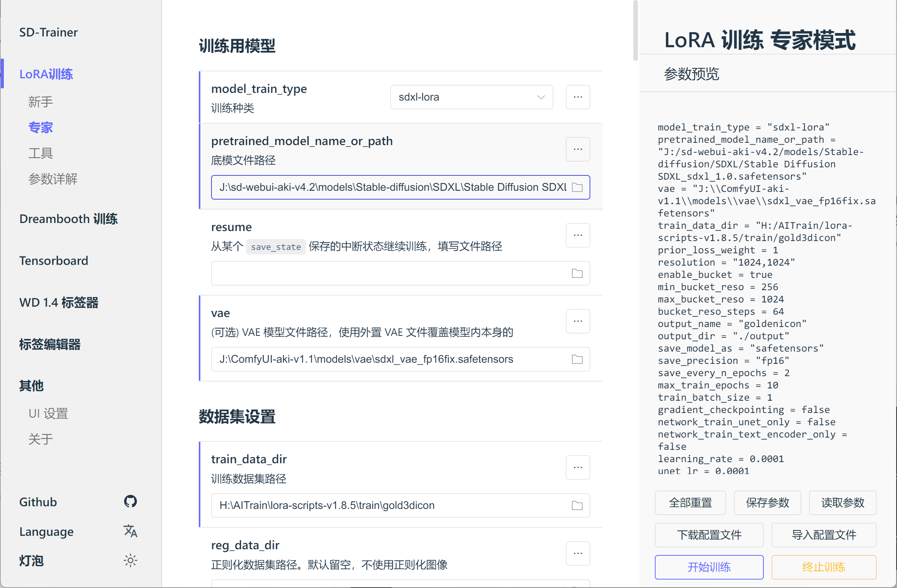Select 专家 mode in sidebar

pos(40,127)
